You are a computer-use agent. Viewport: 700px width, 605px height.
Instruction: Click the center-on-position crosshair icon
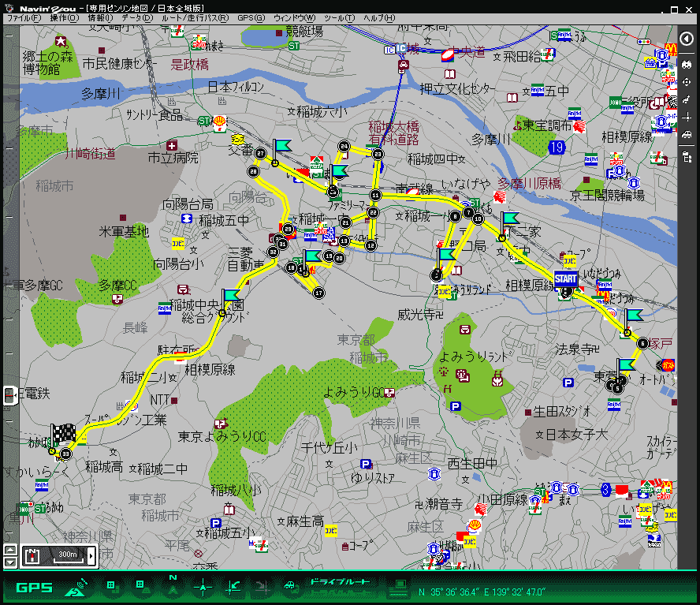pyautogui.click(x=203, y=587)
